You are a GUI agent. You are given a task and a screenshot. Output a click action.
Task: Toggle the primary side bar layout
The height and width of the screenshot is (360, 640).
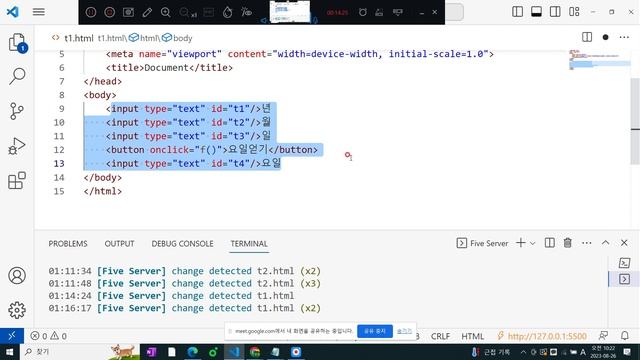click(518, 11)
